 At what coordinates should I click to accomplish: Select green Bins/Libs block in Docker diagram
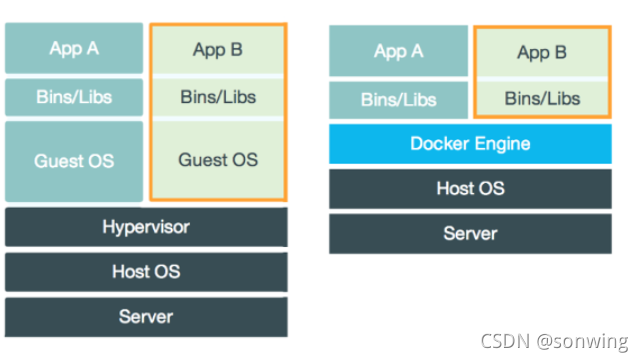pos(542,98)
